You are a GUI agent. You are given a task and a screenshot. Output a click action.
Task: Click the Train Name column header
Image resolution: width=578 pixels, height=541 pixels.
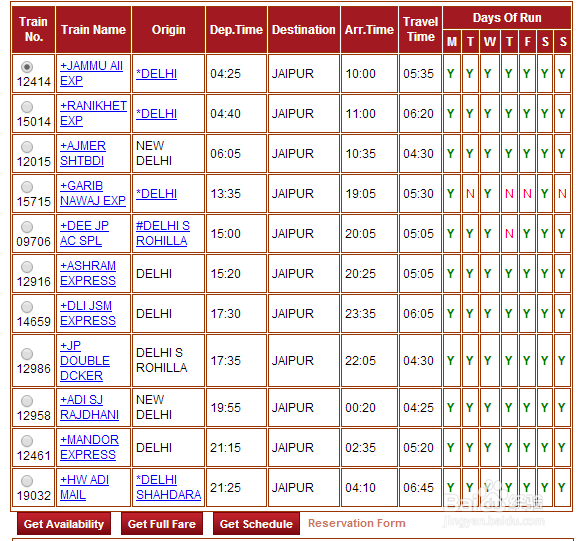point(94,29)
